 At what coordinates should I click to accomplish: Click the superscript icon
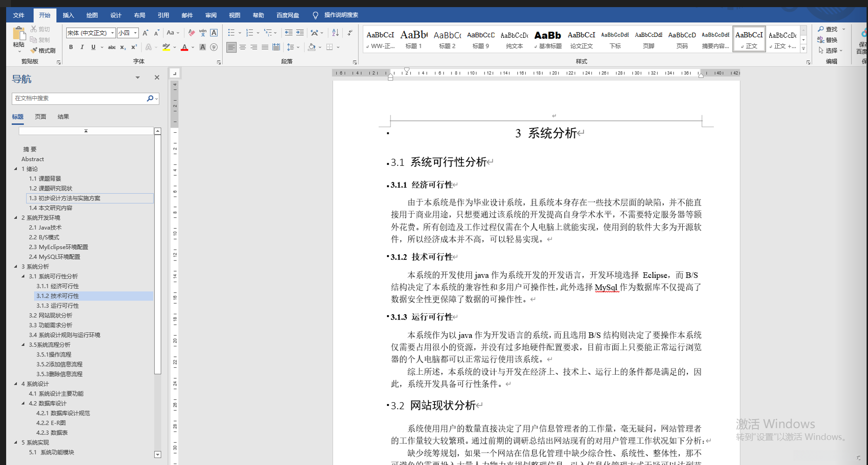134,47
